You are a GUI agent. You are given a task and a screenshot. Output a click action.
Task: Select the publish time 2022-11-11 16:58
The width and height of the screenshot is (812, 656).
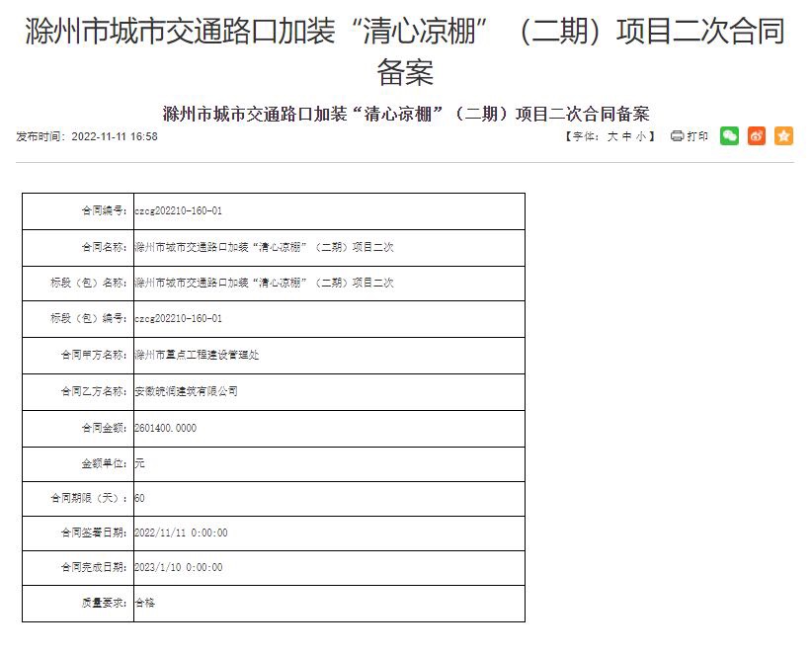115,136
